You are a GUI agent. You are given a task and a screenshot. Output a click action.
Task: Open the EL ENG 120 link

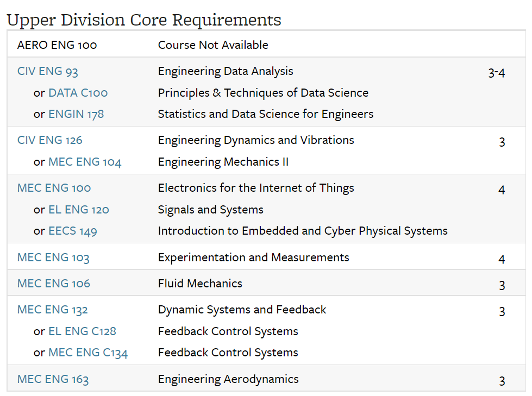click(79, 210)
